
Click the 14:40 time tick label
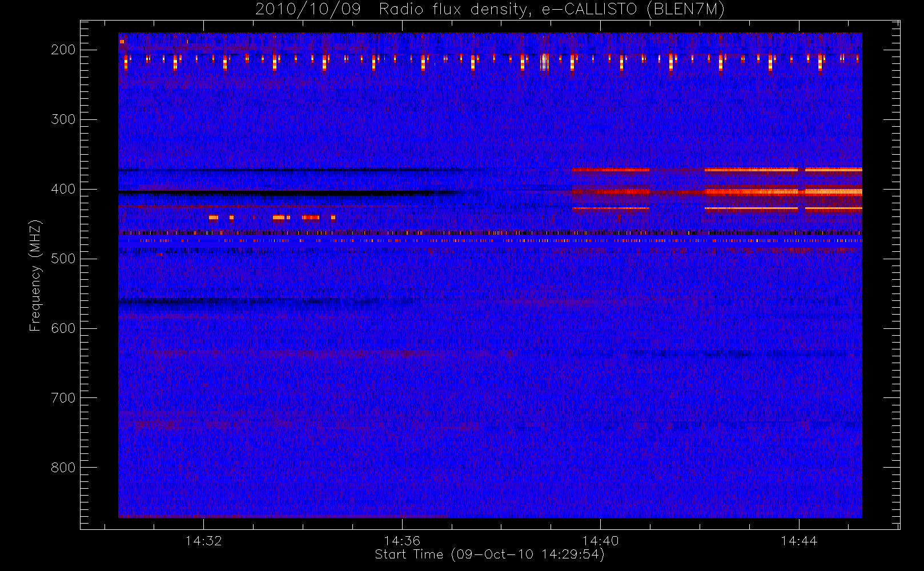point(600,541)
